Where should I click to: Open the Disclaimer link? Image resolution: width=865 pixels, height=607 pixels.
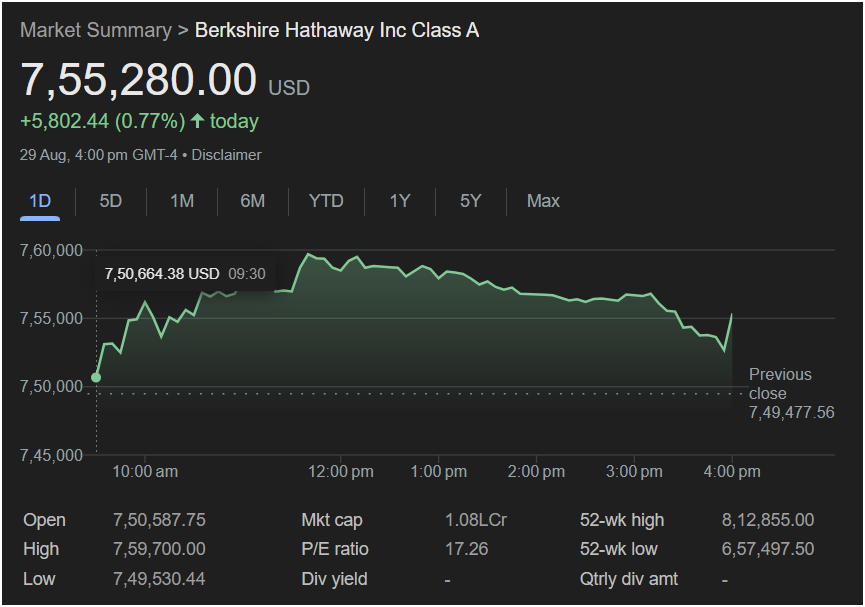pyautogui.click(x=226, y=155)
